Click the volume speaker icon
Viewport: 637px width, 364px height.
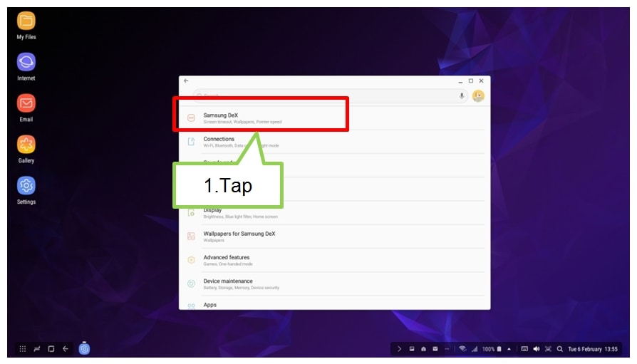click(x=537, y=348)
